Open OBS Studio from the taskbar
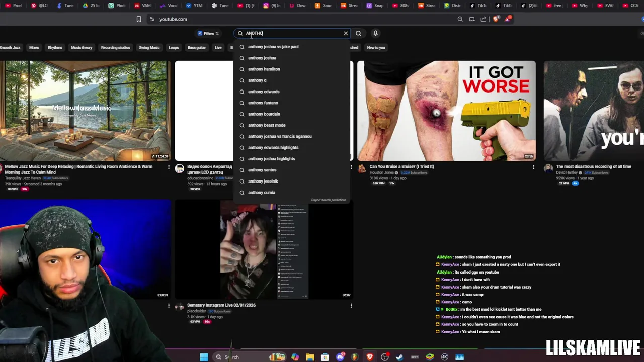Image resolution: width=644 pixels, height=362 pixels. point(385,357)
